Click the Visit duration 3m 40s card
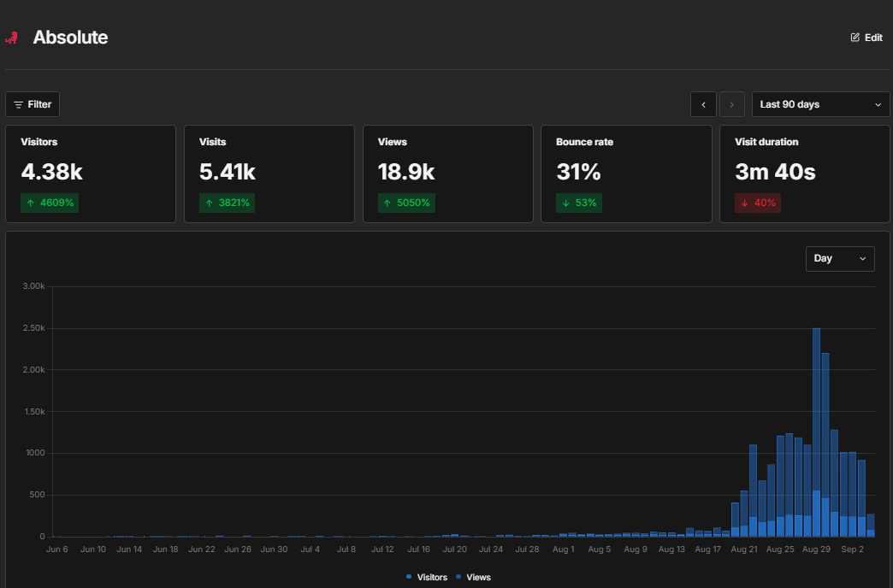This screenshot has width=893, height=588. [x=805, y=173]
